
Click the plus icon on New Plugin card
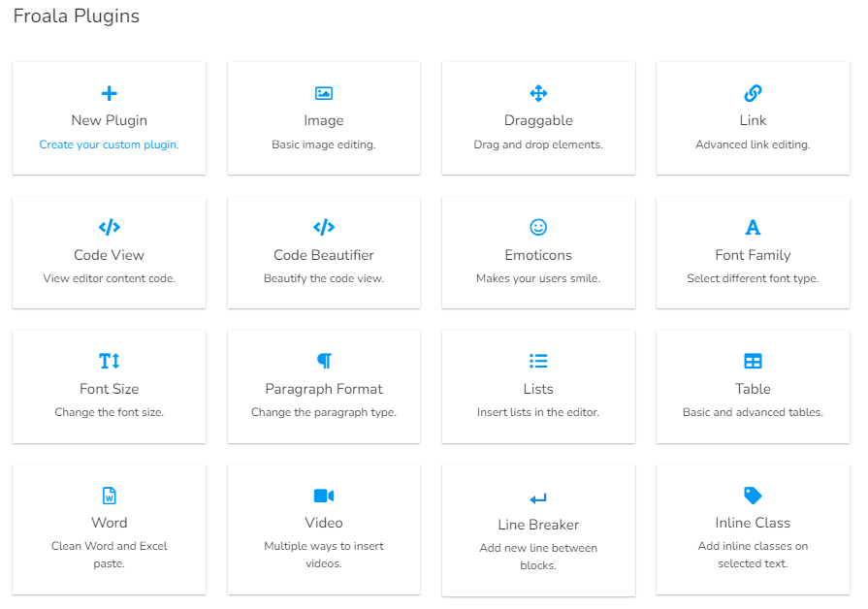pos(109,93)
